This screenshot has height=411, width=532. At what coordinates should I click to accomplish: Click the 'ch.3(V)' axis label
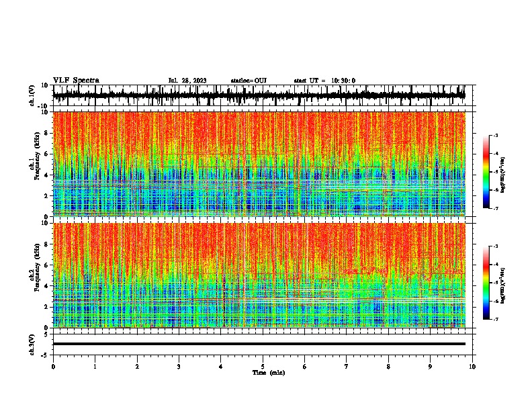(x=32, y=345)
